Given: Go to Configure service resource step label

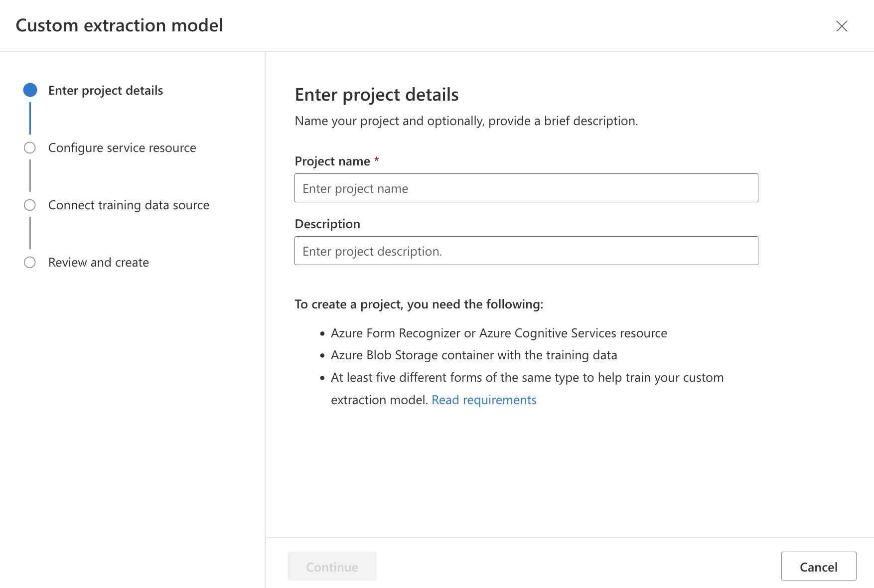Looking at the screenshot, I should click(122, 148).
